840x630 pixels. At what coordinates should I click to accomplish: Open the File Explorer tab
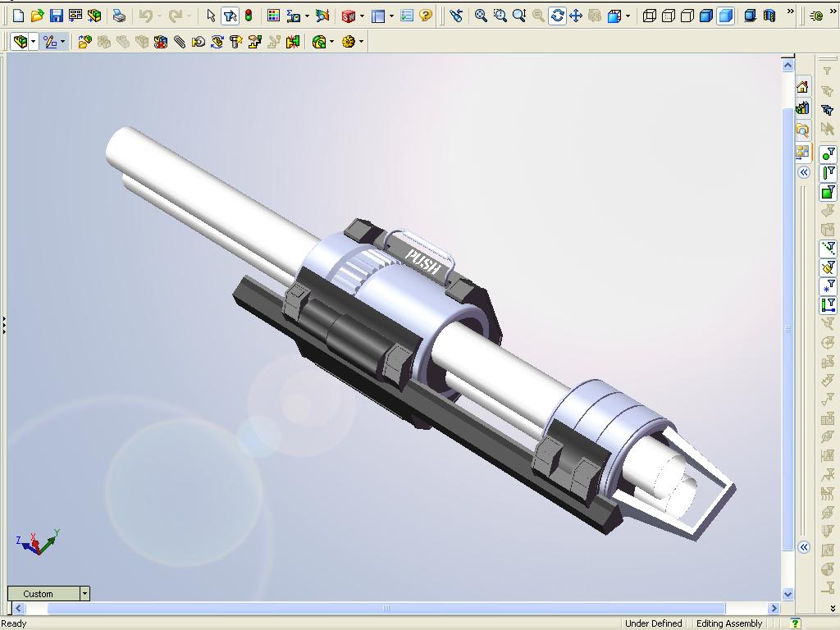coord(802,130)
